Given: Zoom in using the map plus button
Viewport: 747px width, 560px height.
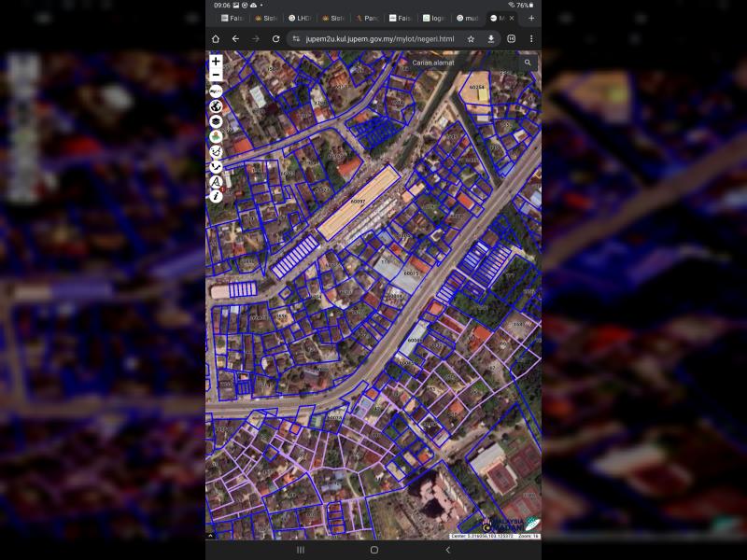Looking at the screenshot, I should (216, 61).
